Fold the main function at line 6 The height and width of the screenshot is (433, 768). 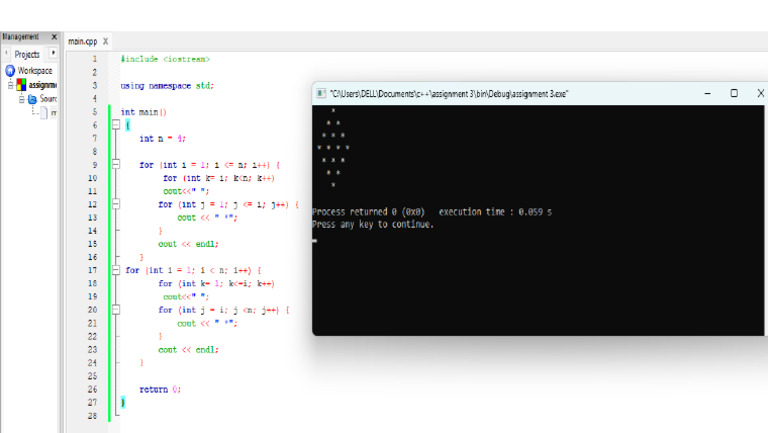(116, 125)
